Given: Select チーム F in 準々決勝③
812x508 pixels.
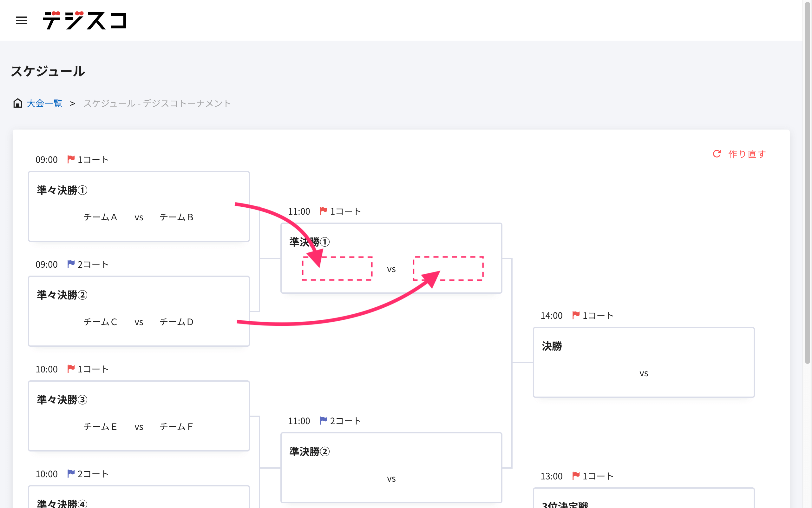Looking at the screenshot, I should coord(176,427).
